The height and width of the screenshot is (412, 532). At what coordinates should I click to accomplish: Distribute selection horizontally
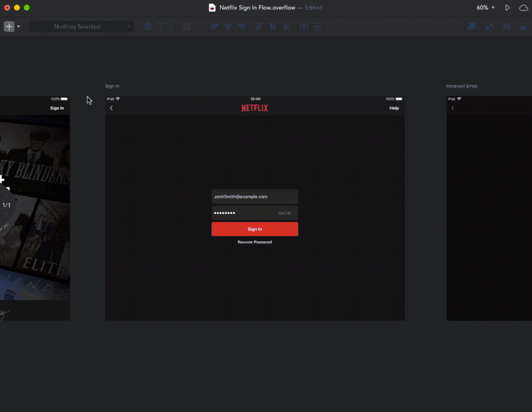click(304, 27)
